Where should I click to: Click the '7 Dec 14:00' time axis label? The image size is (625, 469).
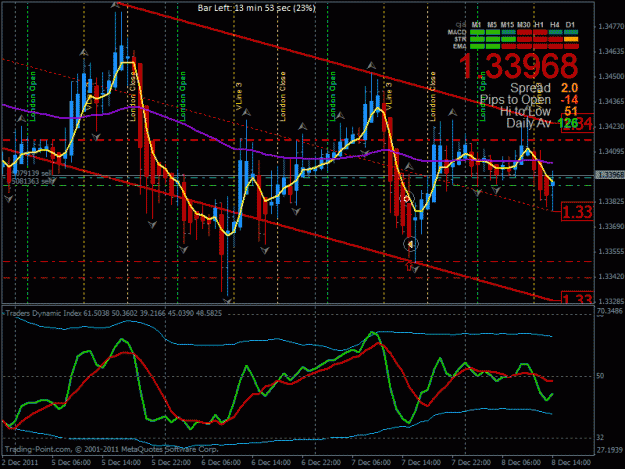421,463
